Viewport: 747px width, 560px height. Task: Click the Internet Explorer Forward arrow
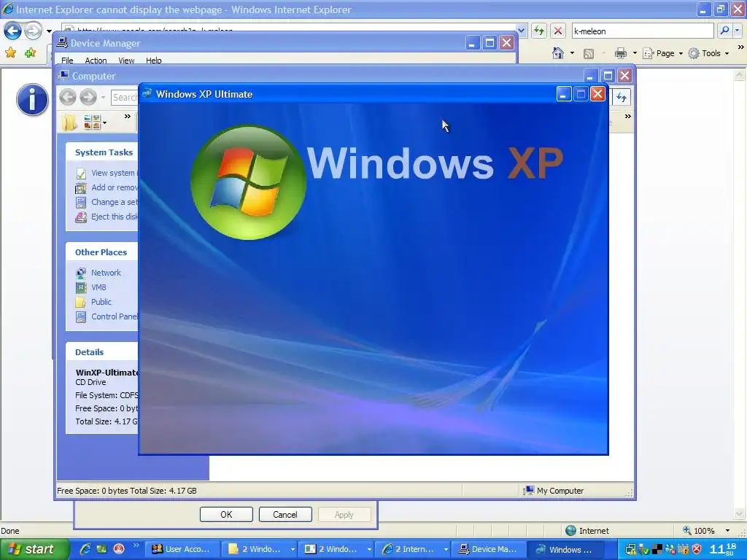[x=33, y=31]
